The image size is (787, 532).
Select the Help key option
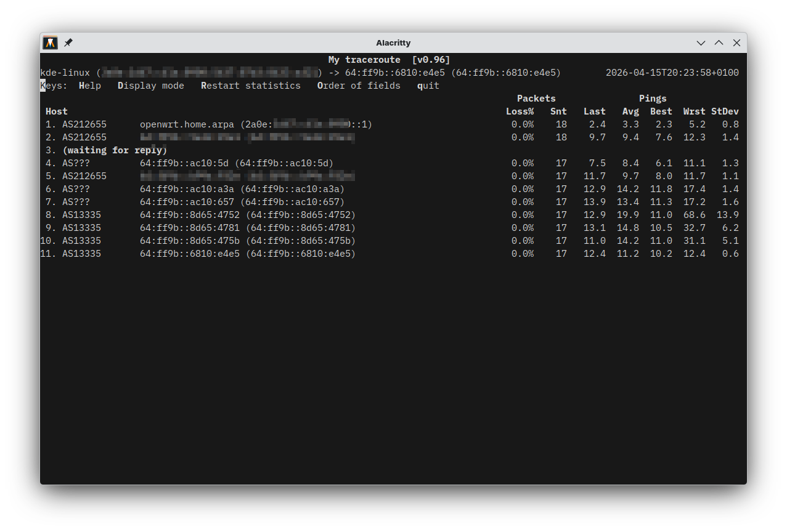click(90, 86)
